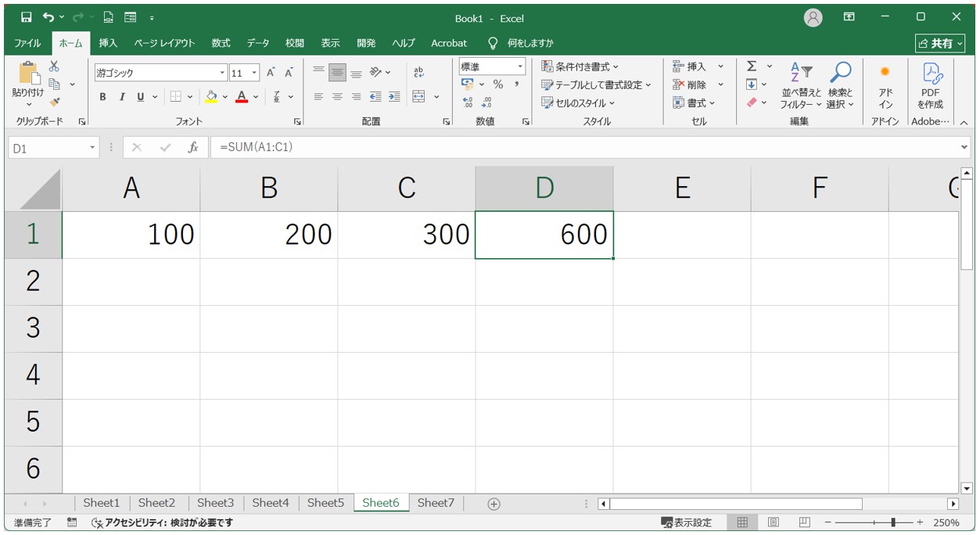Click the Decrease Decimal icon
980x535 pixels.
(x=486, y=102)
